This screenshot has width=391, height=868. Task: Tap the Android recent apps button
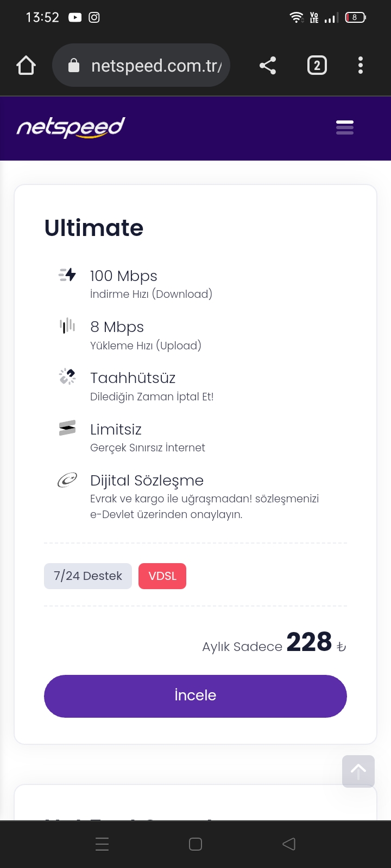tap(102, 844)
